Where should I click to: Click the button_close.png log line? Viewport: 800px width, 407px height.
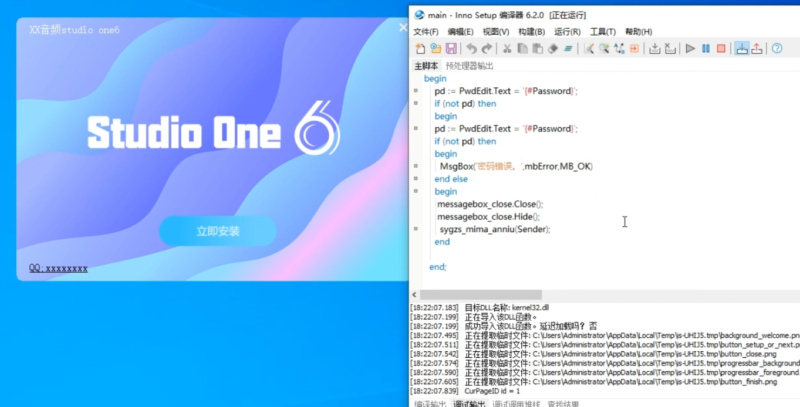pos(594,354)
